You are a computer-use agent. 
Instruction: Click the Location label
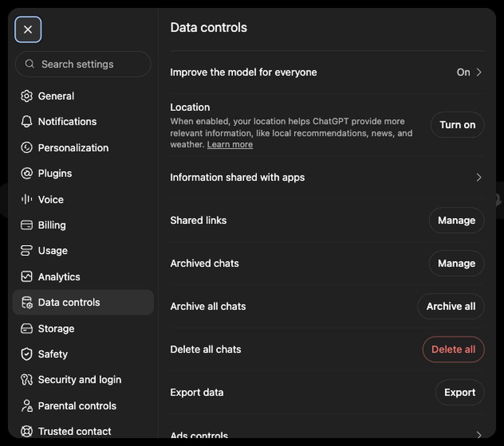pos(190,107)
